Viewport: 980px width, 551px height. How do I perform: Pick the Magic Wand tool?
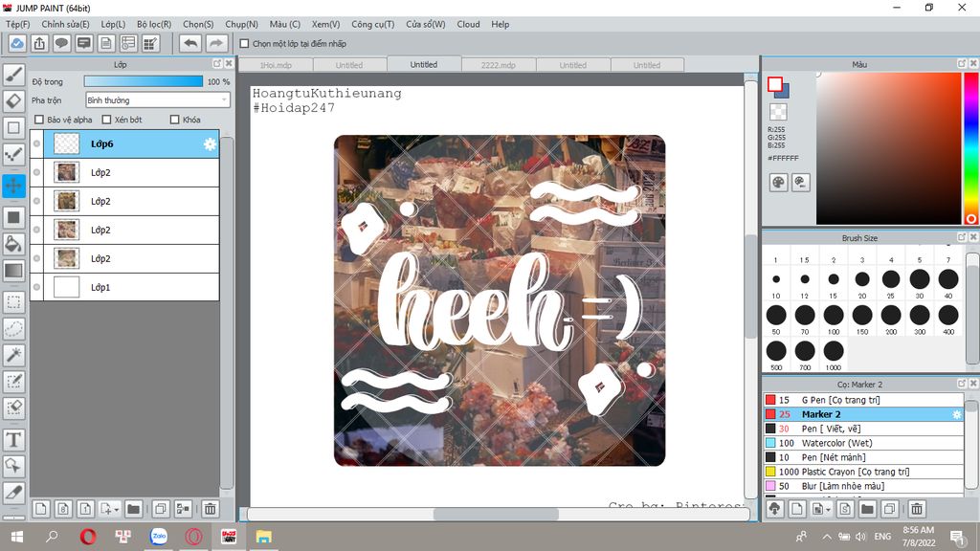(x=13, y=355)
